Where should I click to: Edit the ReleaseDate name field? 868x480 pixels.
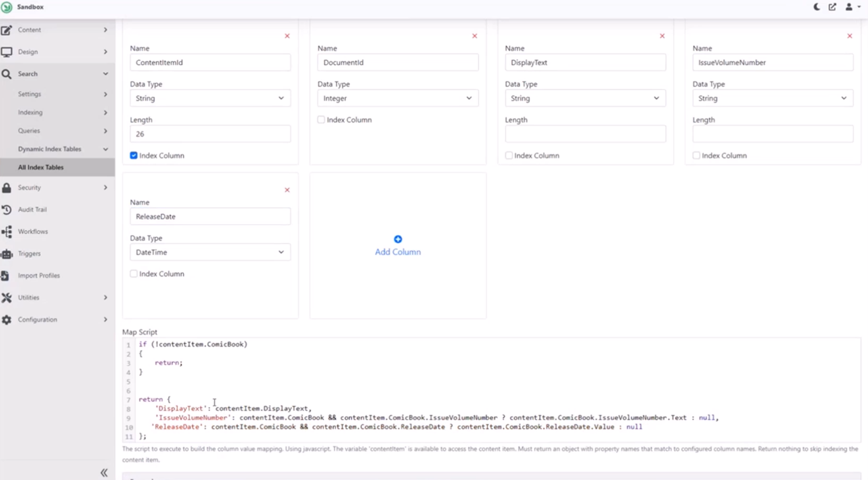210,216
